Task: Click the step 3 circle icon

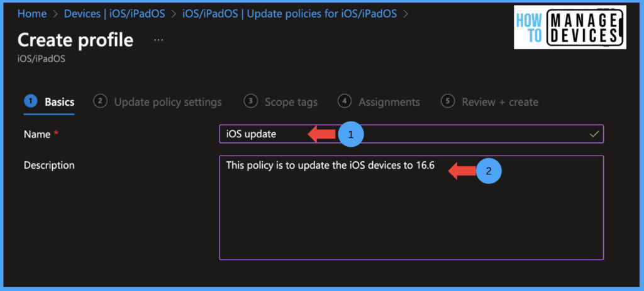Action: point(250,101)
